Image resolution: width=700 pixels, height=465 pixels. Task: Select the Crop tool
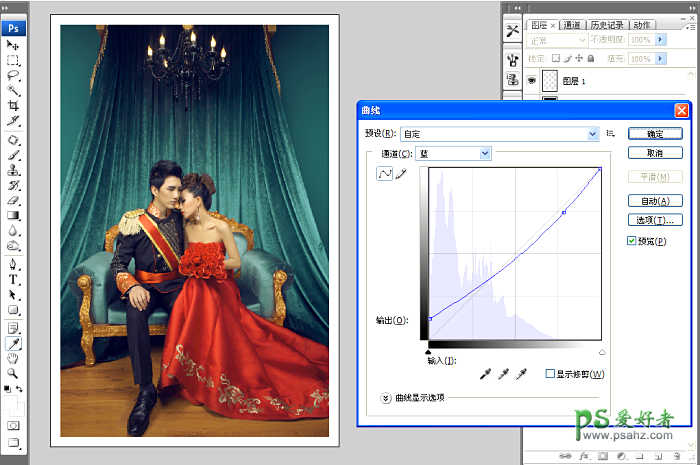click(13, 105)
